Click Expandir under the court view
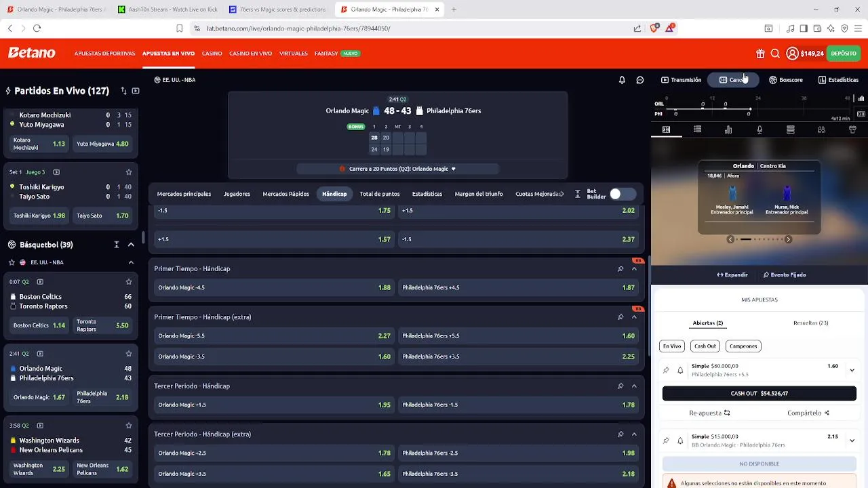 click(x=732, y=275)
